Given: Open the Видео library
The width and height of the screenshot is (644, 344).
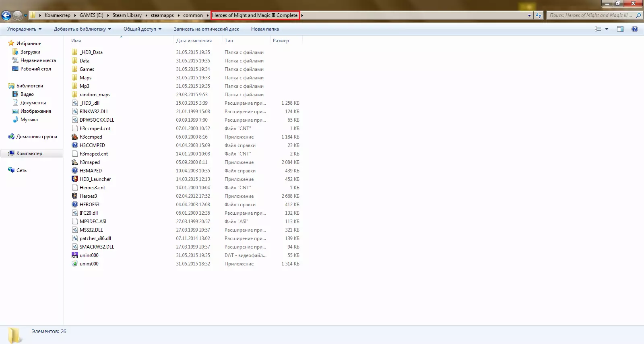Looking at the screenshot, I should tap(27, 94).
